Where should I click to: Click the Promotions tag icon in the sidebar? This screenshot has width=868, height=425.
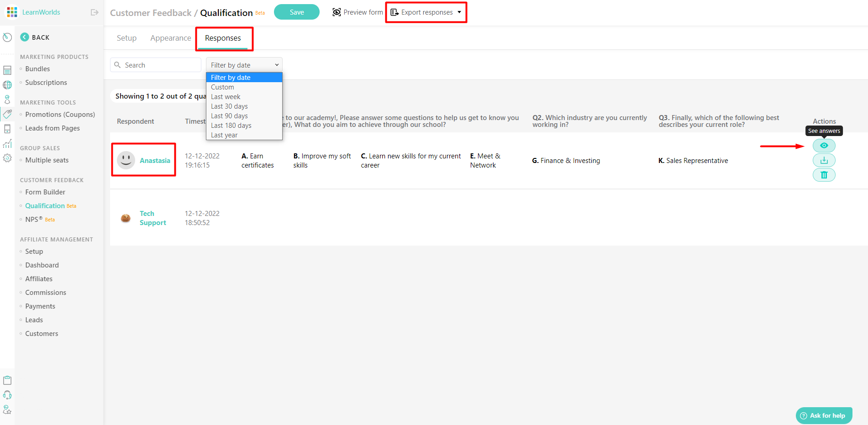point(7,114)
